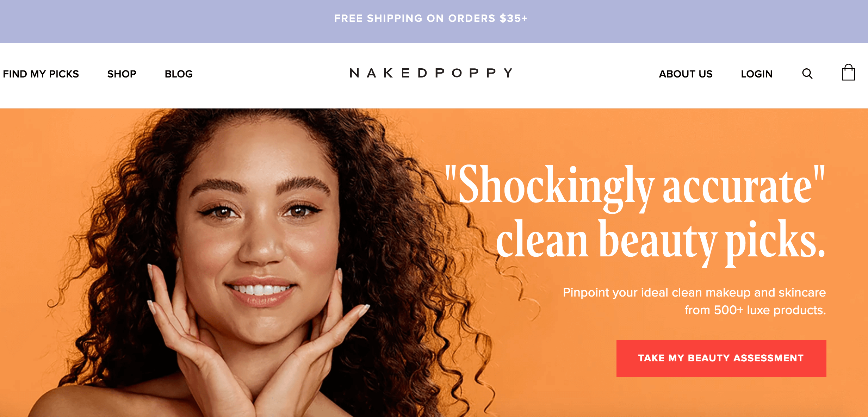Go to the BLOG page
Image resolution: width=868 pixels, height=417 pixels.
point(179,74)
